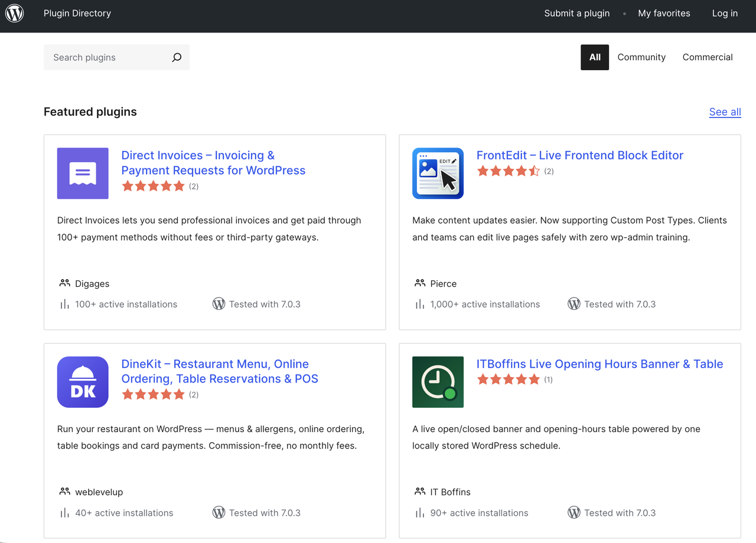Viewport: 756px width, 543px height.
Task: Open Direct Invoices plugin title link
Action: 213,163
